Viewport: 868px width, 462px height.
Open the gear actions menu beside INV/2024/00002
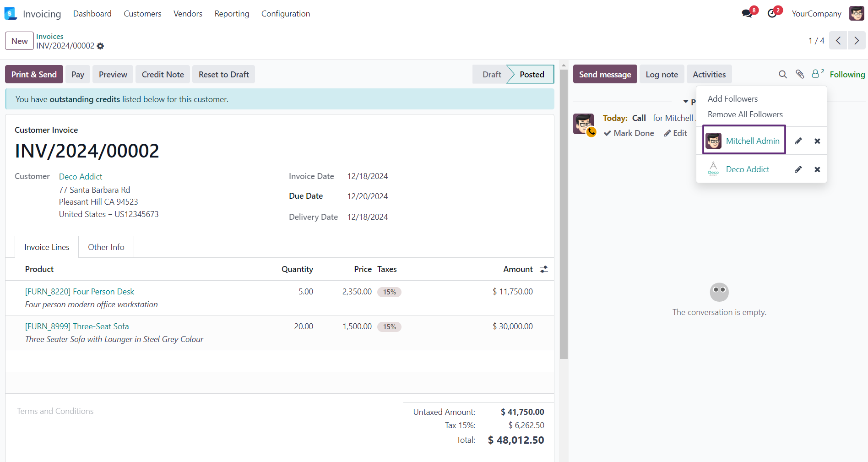[101, 46]
